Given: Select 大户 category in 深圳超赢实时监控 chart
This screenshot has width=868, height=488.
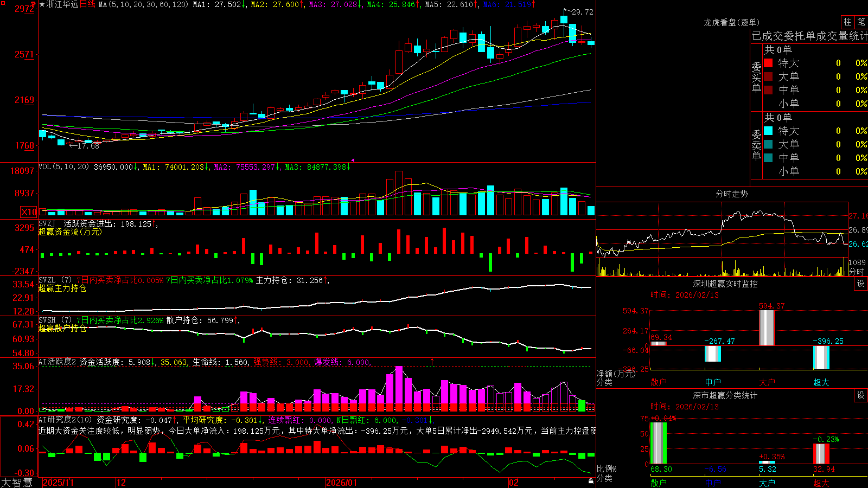Looking at the screenshot, I should coord(767,382).
